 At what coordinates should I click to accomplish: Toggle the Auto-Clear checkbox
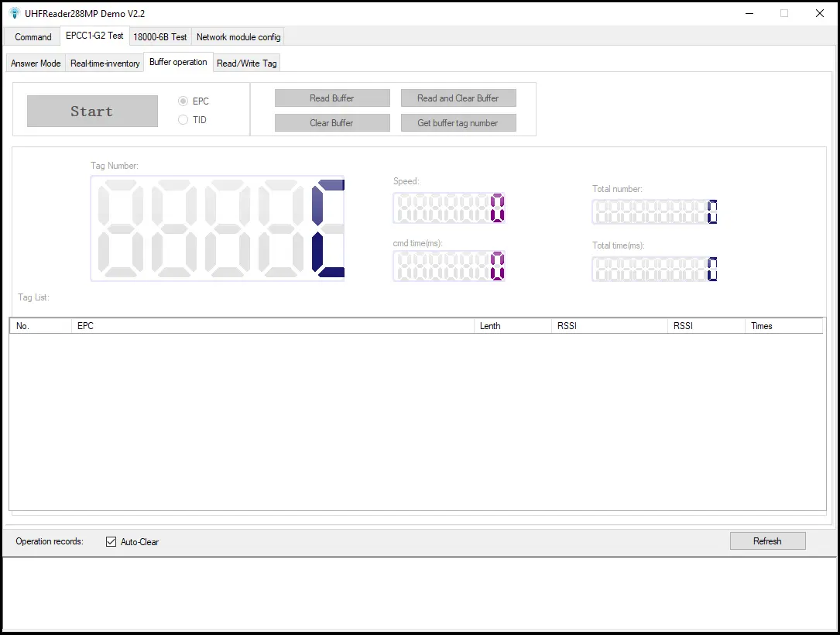111,542
